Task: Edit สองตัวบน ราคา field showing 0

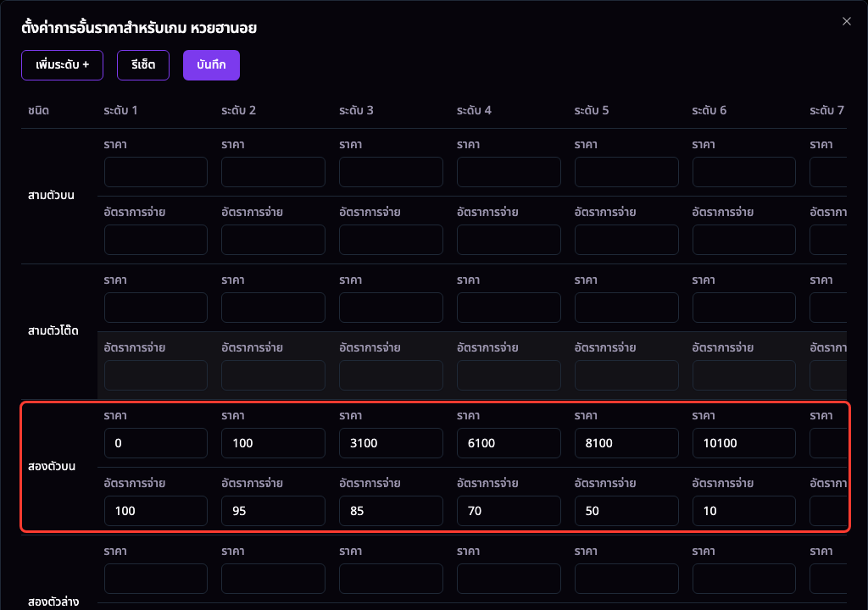Action: pyautogui.click(x=156, y=443)
